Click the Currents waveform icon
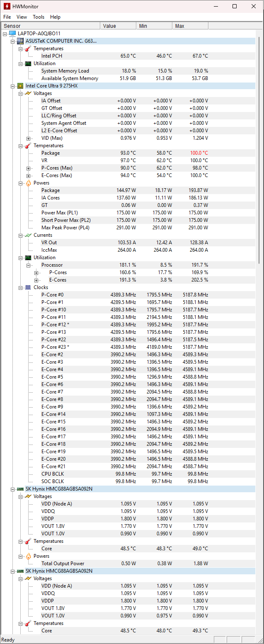The width and height of the screenshot is (264, 644). coord(28,235)
